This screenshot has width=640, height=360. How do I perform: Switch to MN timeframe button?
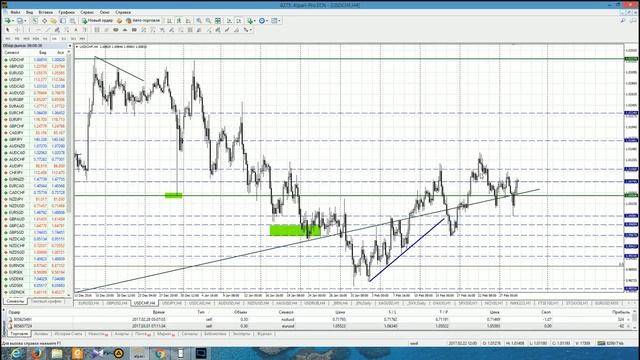[x=82, y=38]
